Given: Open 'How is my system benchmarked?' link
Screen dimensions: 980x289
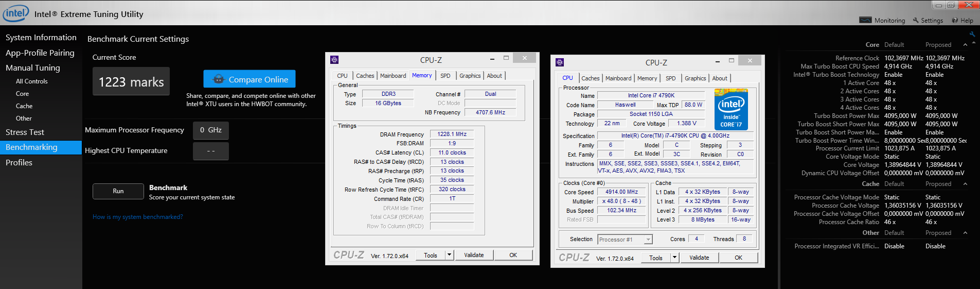Looking at the screenshot, I should [x=138, y=217].
